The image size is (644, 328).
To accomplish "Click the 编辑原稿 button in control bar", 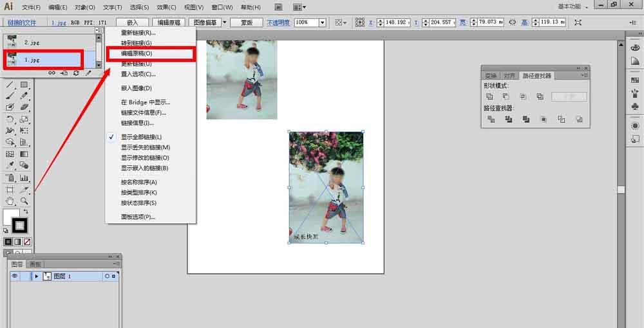I will [x=169, y=23].
